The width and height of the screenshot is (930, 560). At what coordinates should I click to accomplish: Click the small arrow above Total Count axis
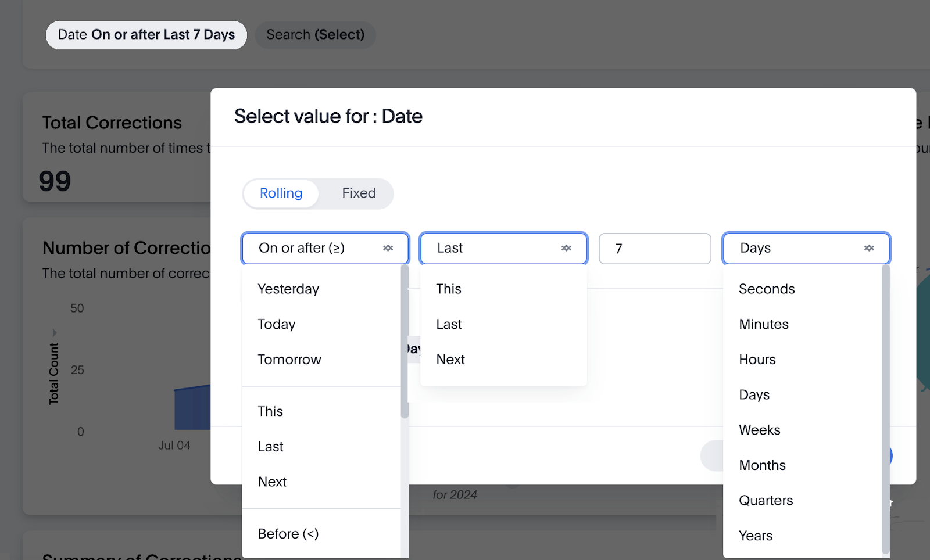click(55, 333)
